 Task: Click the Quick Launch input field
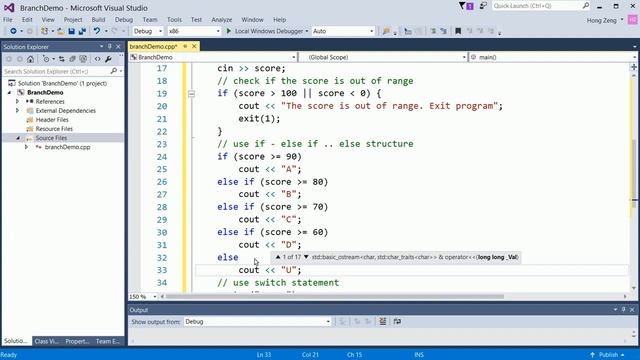point(537,6)
